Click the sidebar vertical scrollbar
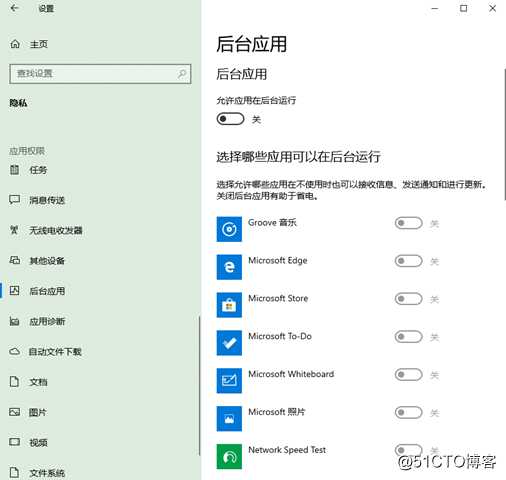 click(200, 386)
